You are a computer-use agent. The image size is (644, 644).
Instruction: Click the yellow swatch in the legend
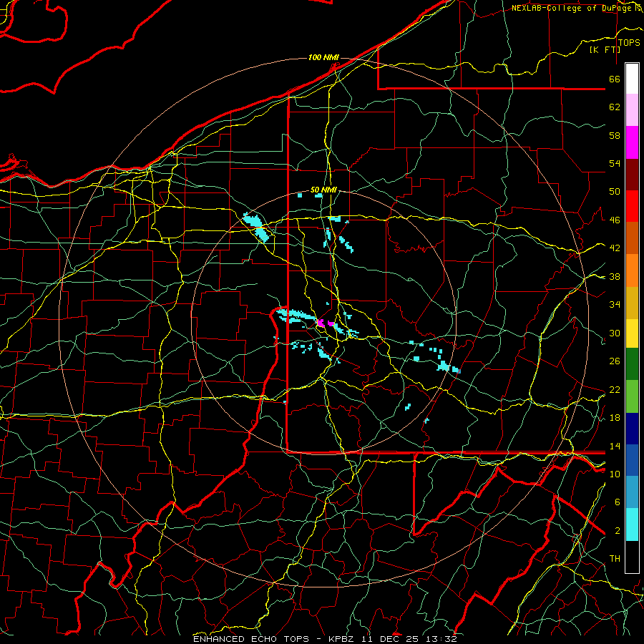[632, 333]
